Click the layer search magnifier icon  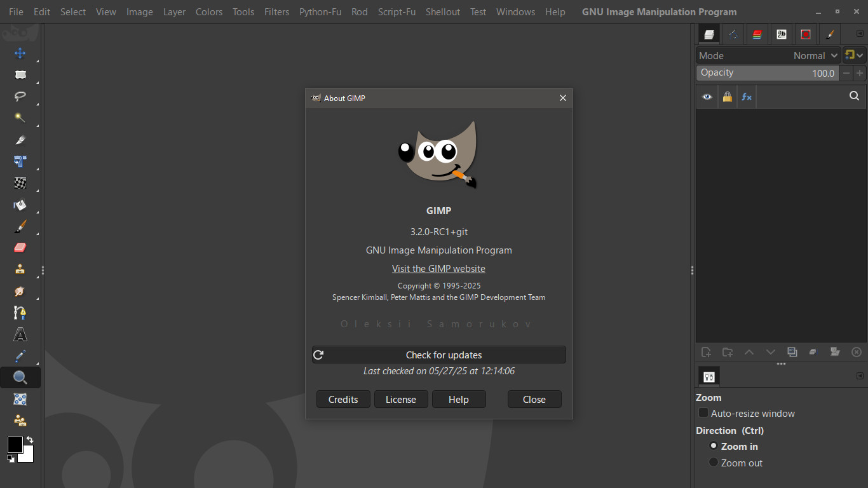[854, 96]
